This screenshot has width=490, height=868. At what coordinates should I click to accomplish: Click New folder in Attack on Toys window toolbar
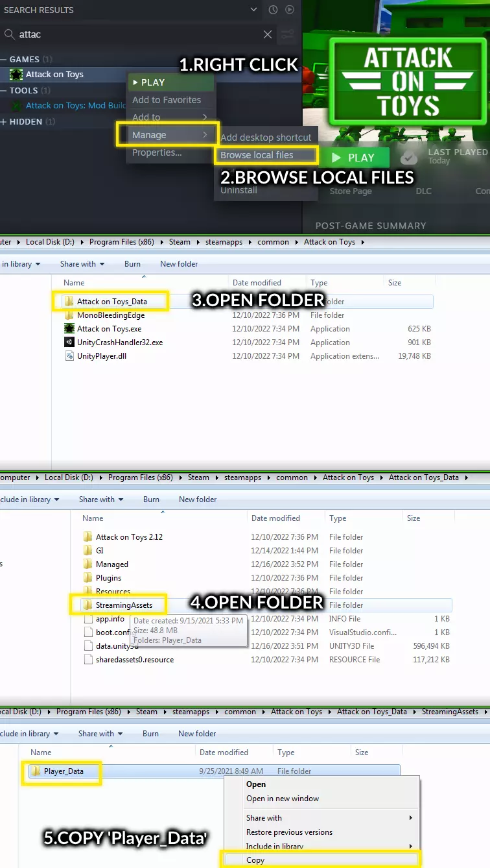point(179,264)
